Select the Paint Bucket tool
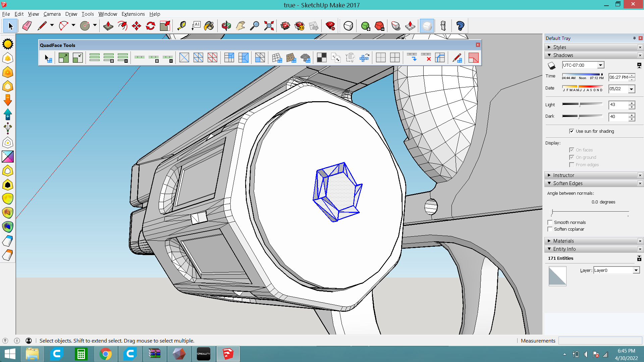The height and width of the screenshot is (362, 644). pos(209,26)
